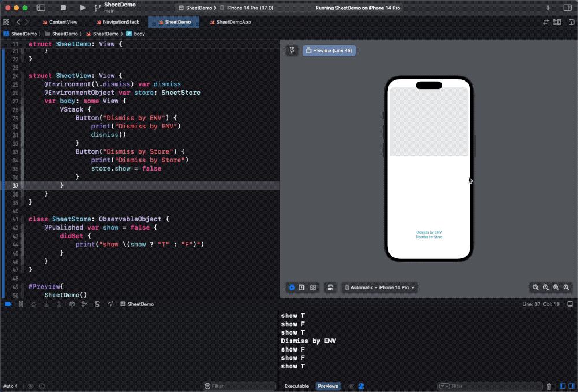Screen dimensions: 578x392
Task: Open the Automatic – iPhone 14 Pro device dropdown
Action: pos(379,287)
